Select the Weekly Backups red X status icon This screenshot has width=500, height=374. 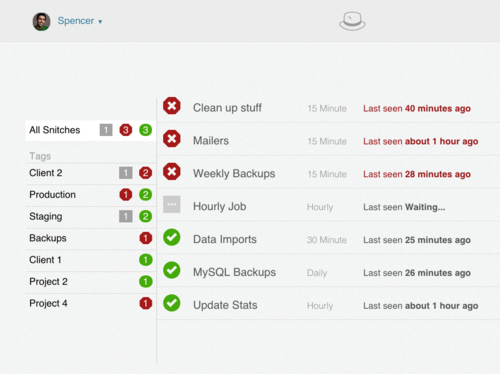click(172, 171)
